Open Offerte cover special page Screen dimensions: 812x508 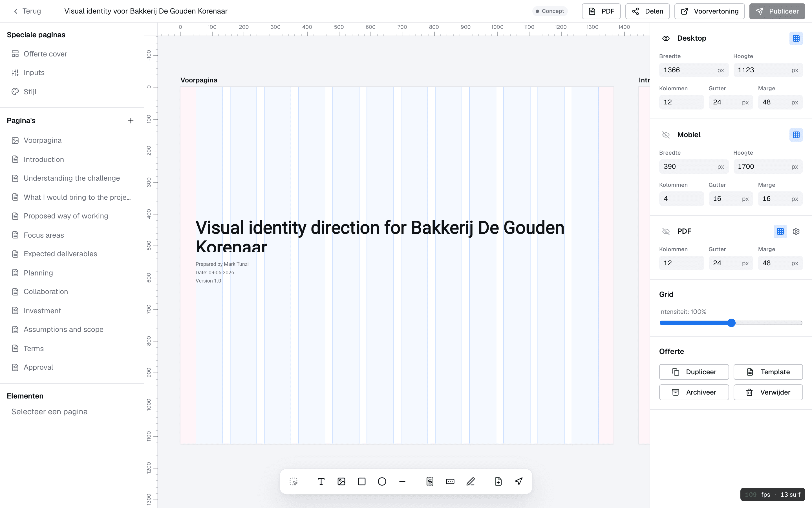pyautogui.click(x=72, y=54)
